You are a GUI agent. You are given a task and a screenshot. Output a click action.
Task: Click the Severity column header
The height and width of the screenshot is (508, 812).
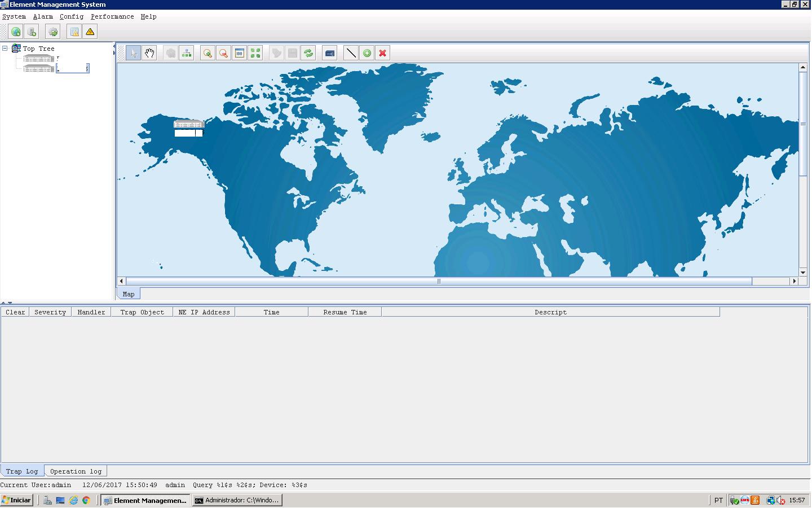(x=50, y=312)
